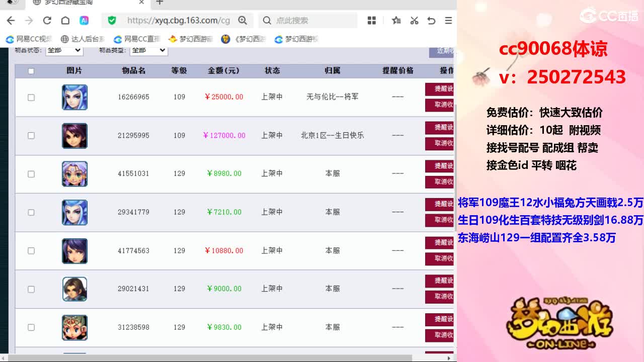Viewport: 644px width, 362px height.
Task: Expand the 物品类型 dropdown
Action: pyautogui.click(x=148, y=50)
